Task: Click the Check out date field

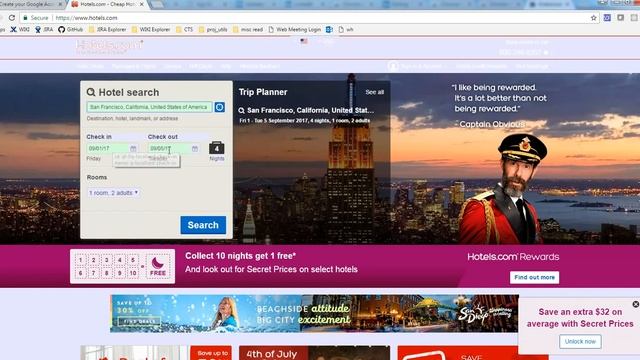Action: pos(174,148)
